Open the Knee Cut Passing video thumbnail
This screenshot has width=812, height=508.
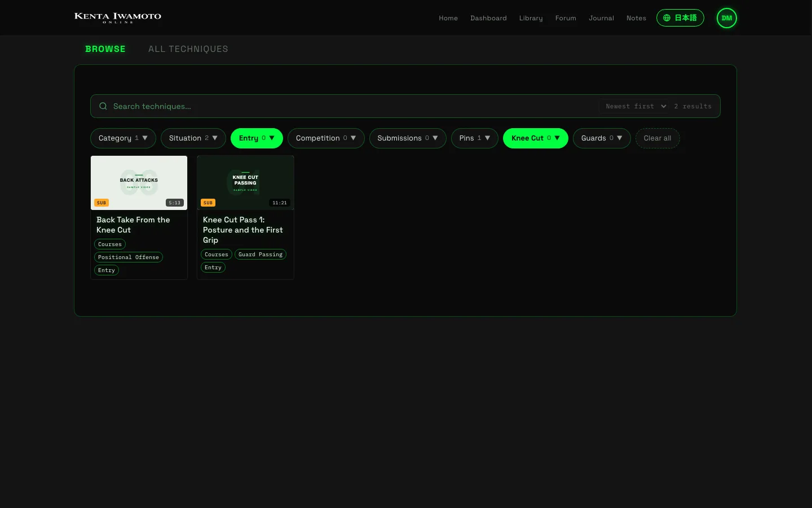(x=245, y=183)
